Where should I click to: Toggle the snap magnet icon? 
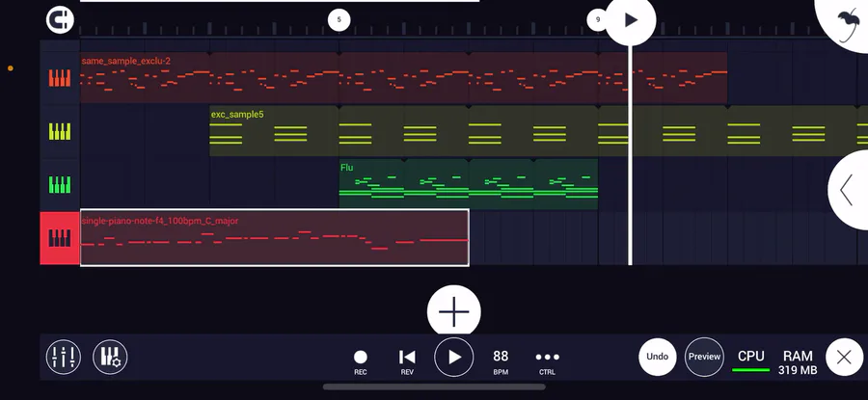60,20
